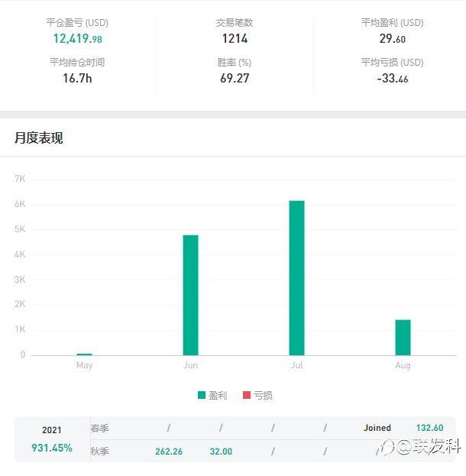The width and height of the screenshot is (466, 476).
Task: Click the Jul profit bar
Action: (296, 278)
